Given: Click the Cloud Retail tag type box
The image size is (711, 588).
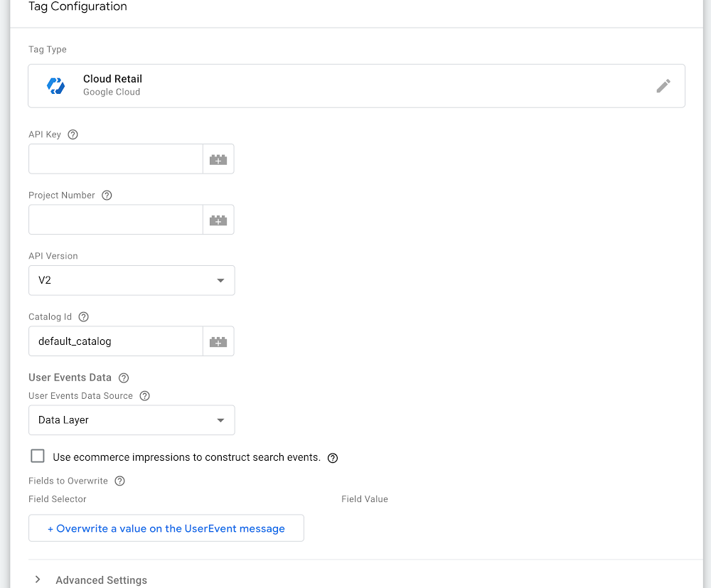Looking at the screenshot, I should (356, 86).
